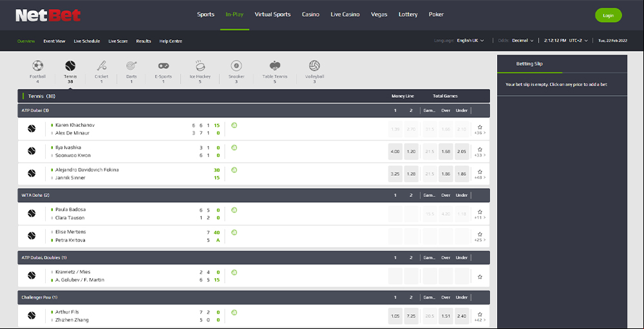Switch to the Event View tab

[54, 41]
